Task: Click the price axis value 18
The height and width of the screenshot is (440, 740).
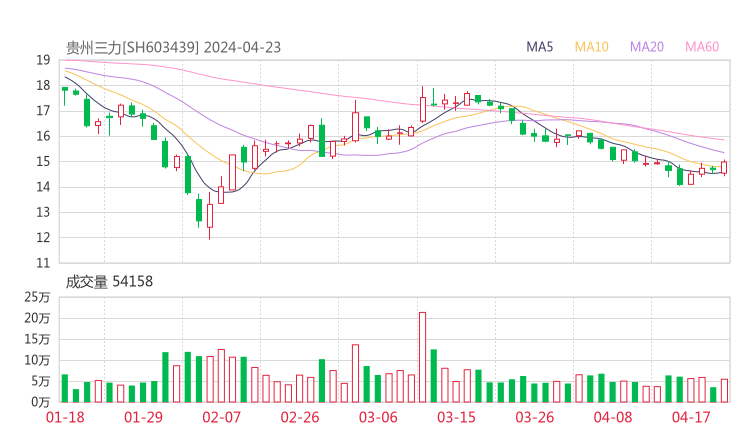Action: pos(43,85)
